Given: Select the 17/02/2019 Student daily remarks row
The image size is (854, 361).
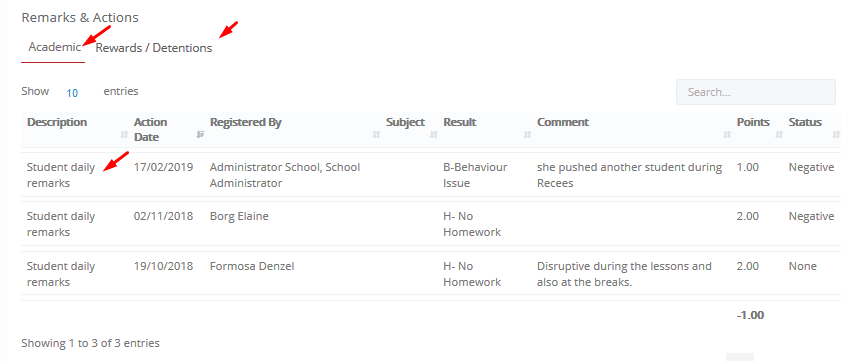Looking at the screenshot, I should [430, 175].
